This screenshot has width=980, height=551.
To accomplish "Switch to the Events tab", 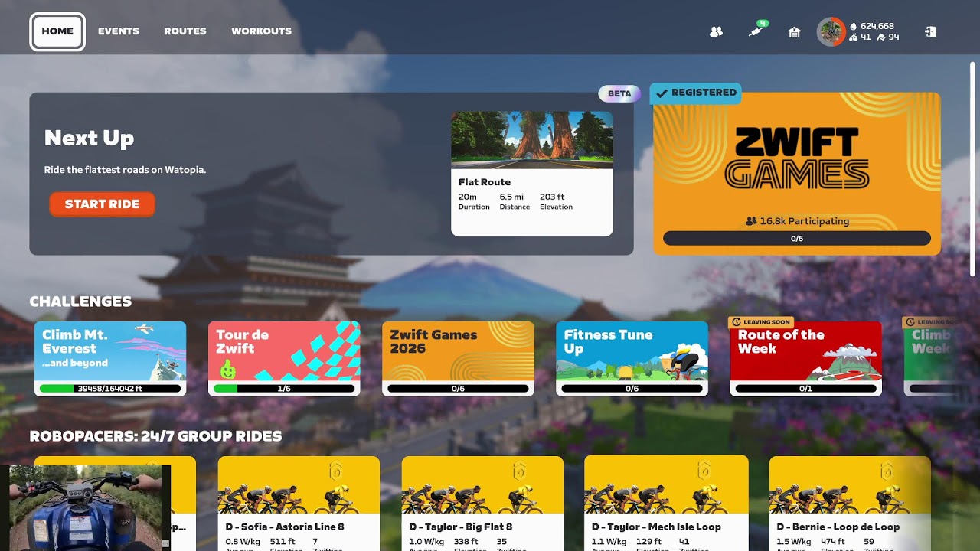I will coord(119,31).
